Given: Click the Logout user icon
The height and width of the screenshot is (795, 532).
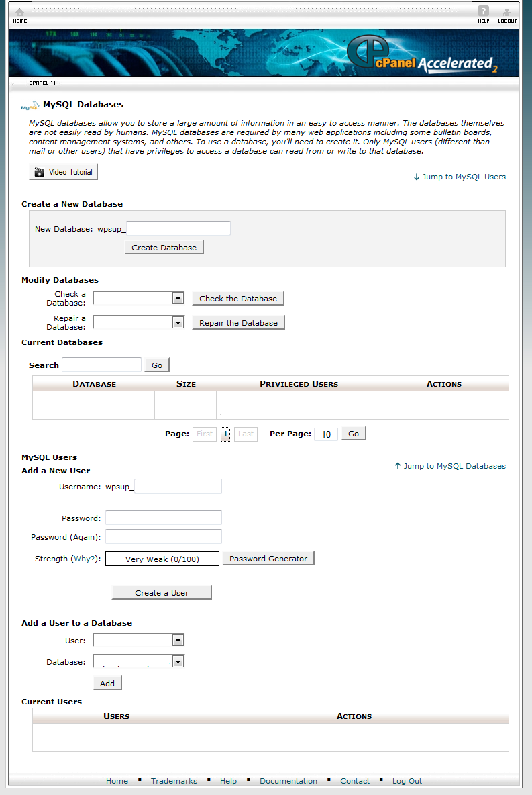Looking at the screenshot, I should pos(507,13).
